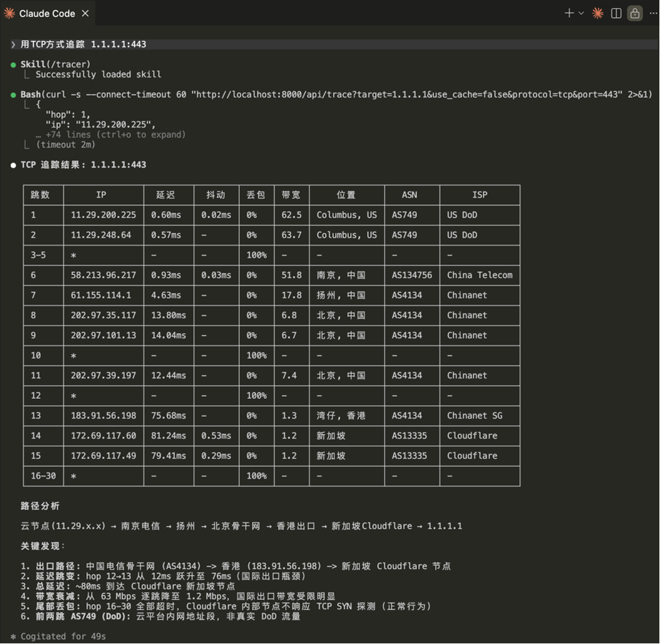Click the Claude logo in tab title
660x644 pixels.
click(x=9, y=13)
